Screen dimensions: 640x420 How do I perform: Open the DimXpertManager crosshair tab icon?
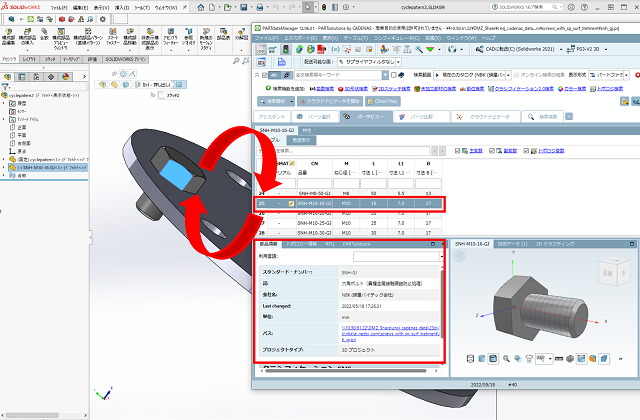click(51, 77)
